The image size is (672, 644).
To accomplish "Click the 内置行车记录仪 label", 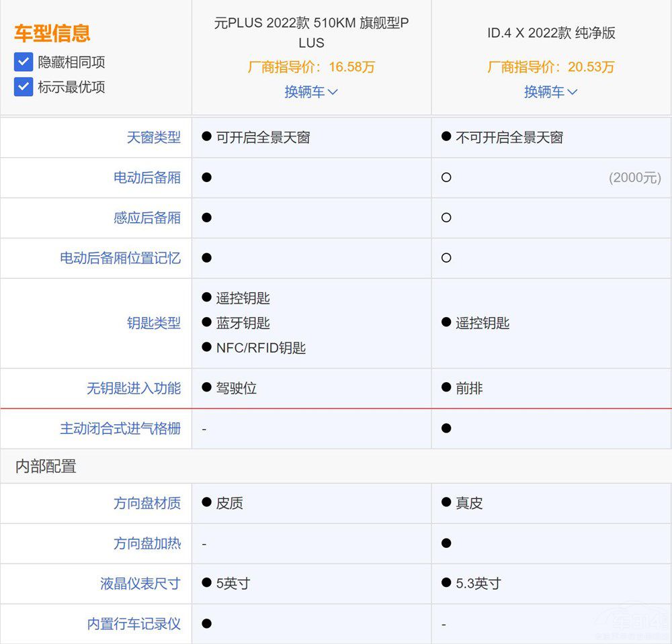I will point(133,624).
